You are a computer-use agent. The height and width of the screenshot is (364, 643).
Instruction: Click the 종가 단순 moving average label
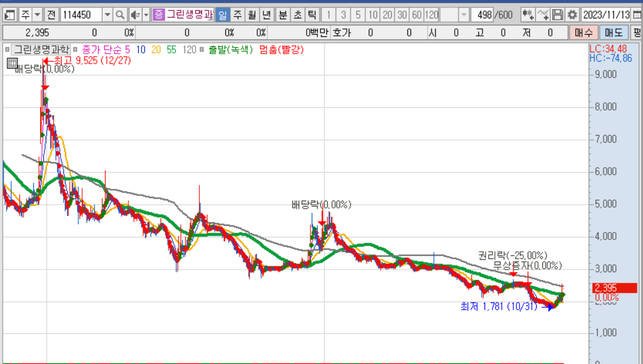pyautogui.click(x=102, y=49)
